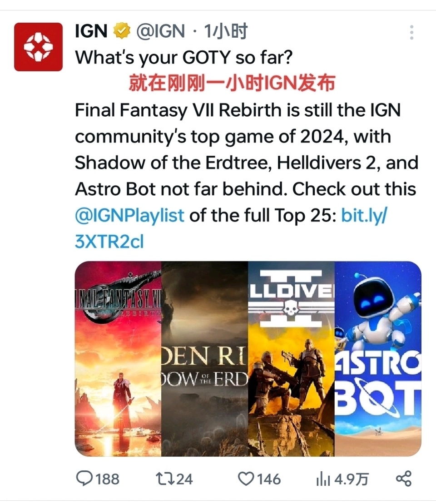Click the 146 likes count
Image resolution: width=436 pixels, height=504 pixels.
coord(269,479)
